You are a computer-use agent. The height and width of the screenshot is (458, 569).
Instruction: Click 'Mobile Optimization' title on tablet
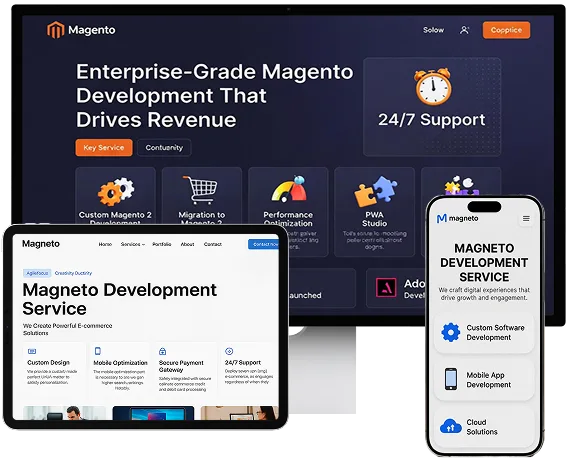[x=120, y=363]
